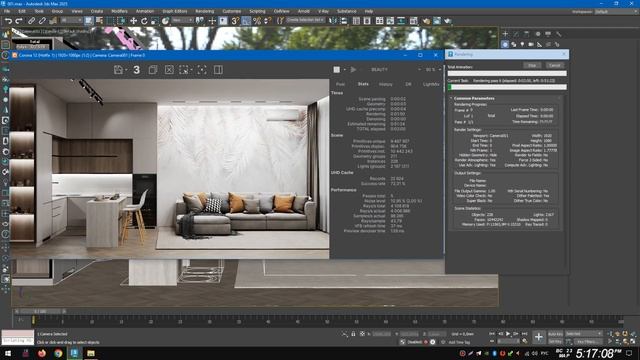Choose the Select and Scale tool

pos(155,21)
